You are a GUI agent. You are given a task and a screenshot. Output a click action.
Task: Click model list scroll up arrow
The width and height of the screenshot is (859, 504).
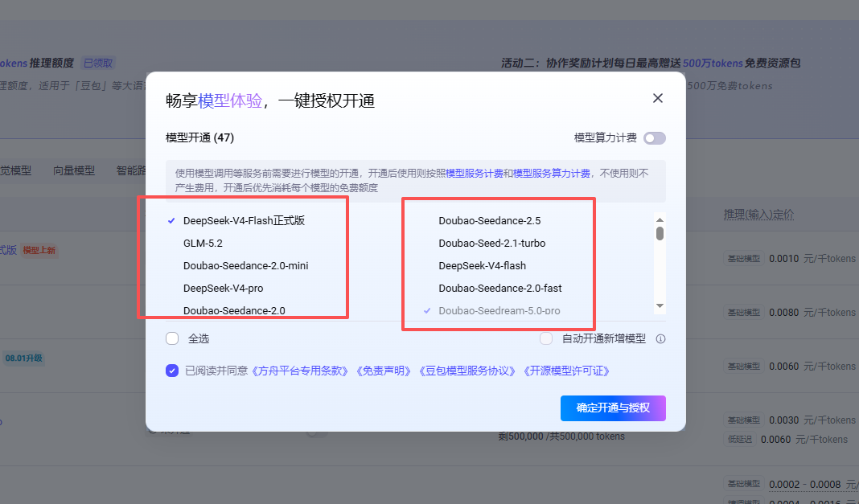(660, 219)
